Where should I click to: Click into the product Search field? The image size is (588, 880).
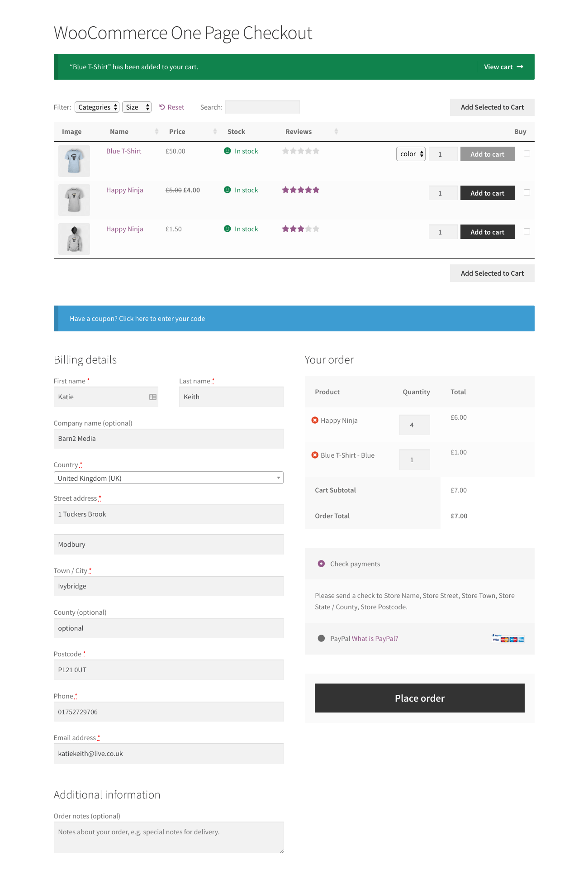[x=262, y=107]
